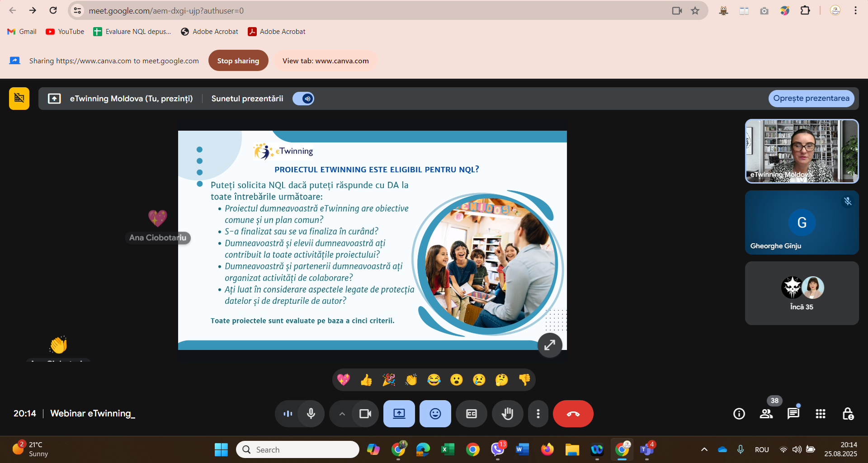This screenshot has height=463, width=868.
Task: Expand the shared slide to fullscreen
Action: (550, 345)
